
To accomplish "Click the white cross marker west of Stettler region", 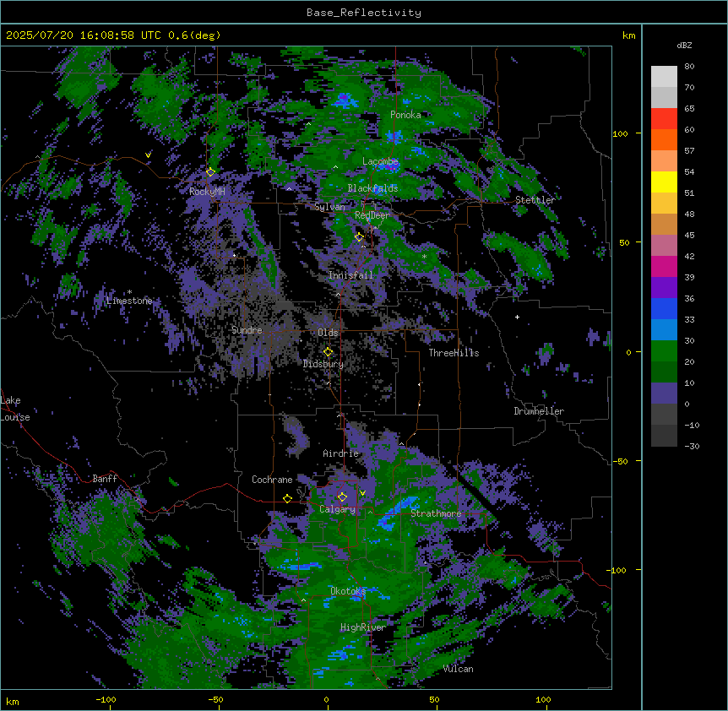I will pos(517,317).
